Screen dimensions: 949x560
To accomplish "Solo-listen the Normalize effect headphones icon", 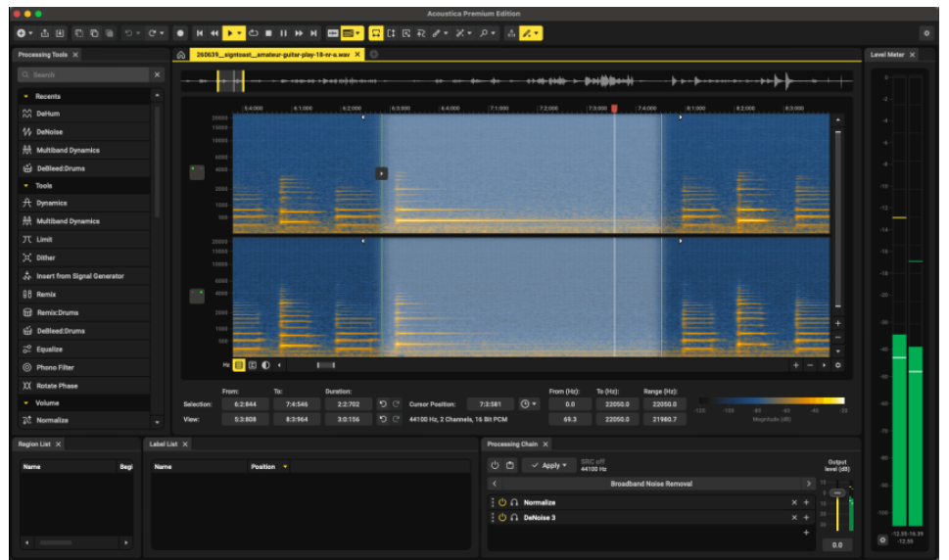I will (x=514, y=502).
